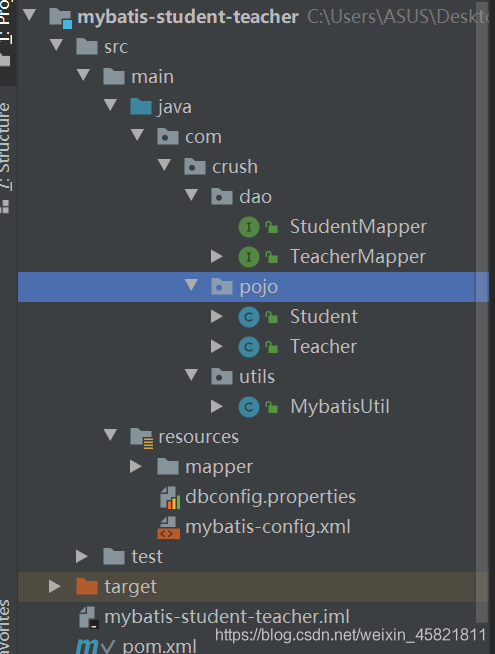Image resolution: width=495 pixels, height=654 pixels.
Task: Click the mybatis-student-teacher module icon
Action: pyautogui.click(x=60, y=18)
